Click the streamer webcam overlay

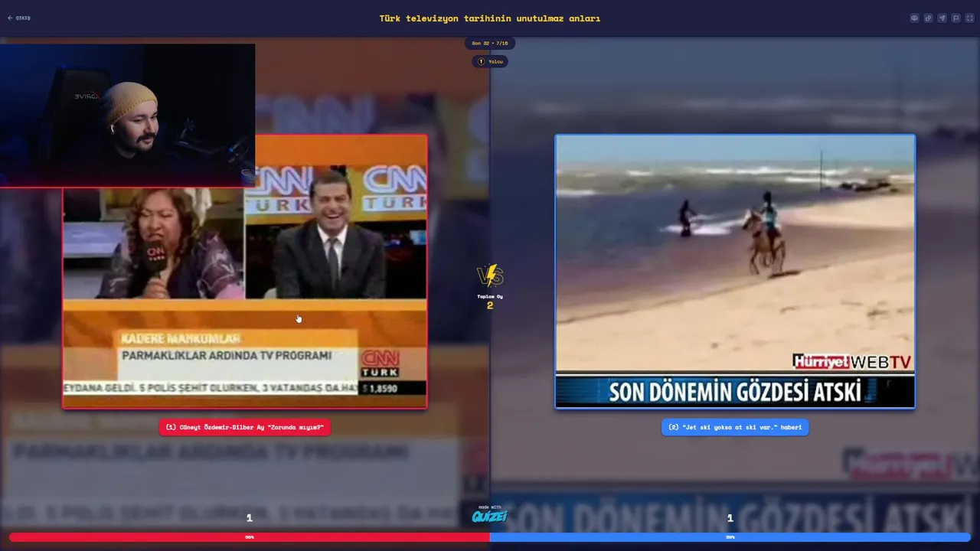tap(127, 116)
